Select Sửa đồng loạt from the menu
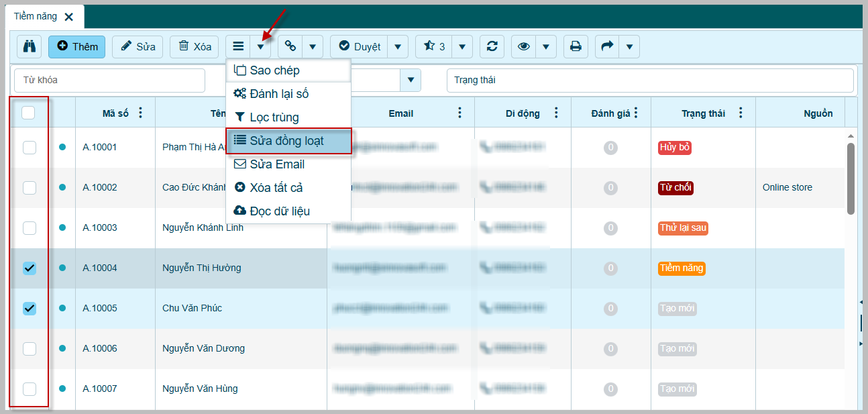The height and width of the screenshot is (414, 868). coord(288,141)
